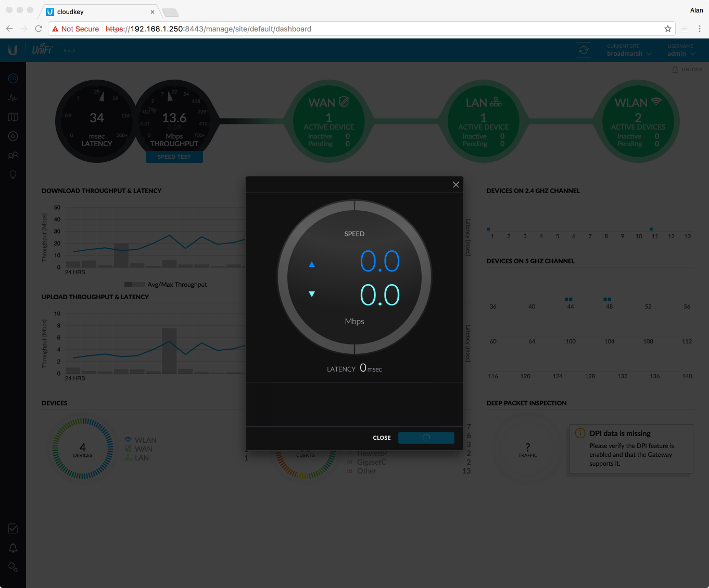Click the CLOSE button in speed dialog
The width and height of the screenshot is (709, 588).
pos(382,438)
